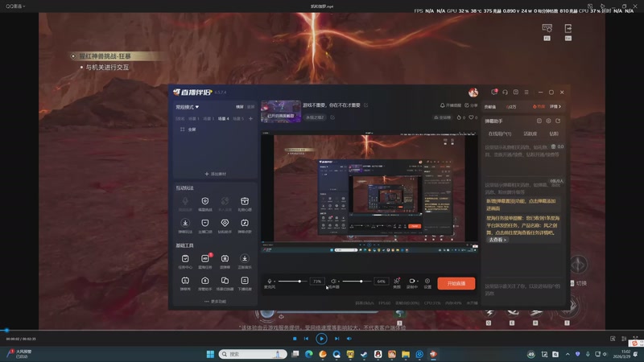The image size is (644, 362).
Task: Open the 任务中心 task center tool
Action: (185, 259)
